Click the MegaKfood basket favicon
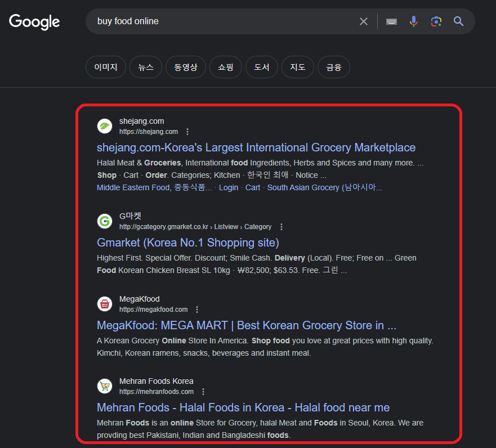This screenshot has height=448, width=496. 105,304
